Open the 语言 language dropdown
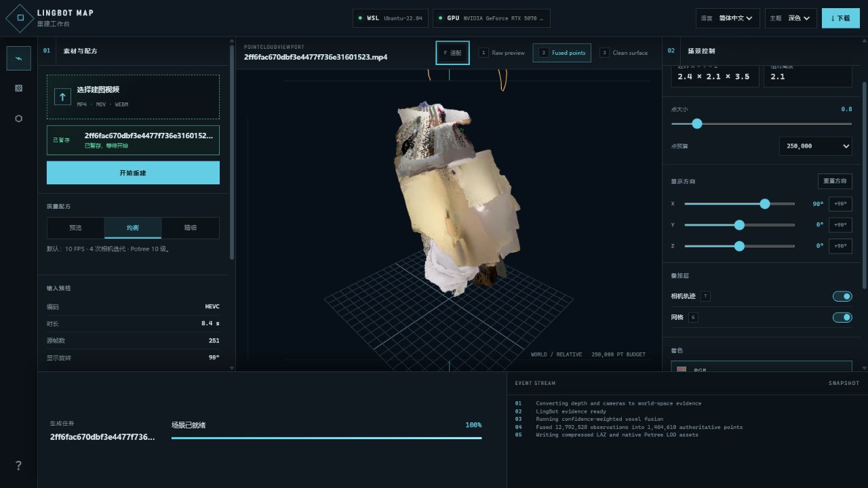 click(x=727, y=18)
